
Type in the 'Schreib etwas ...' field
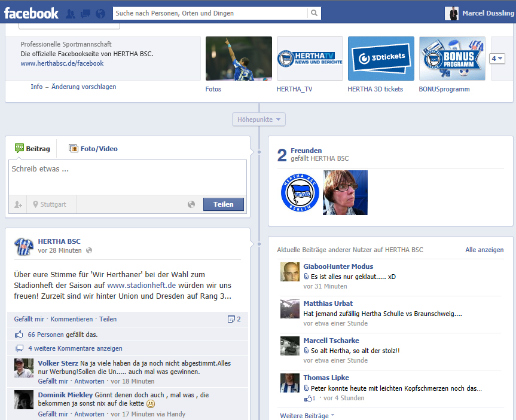click(x=127, y=177)
